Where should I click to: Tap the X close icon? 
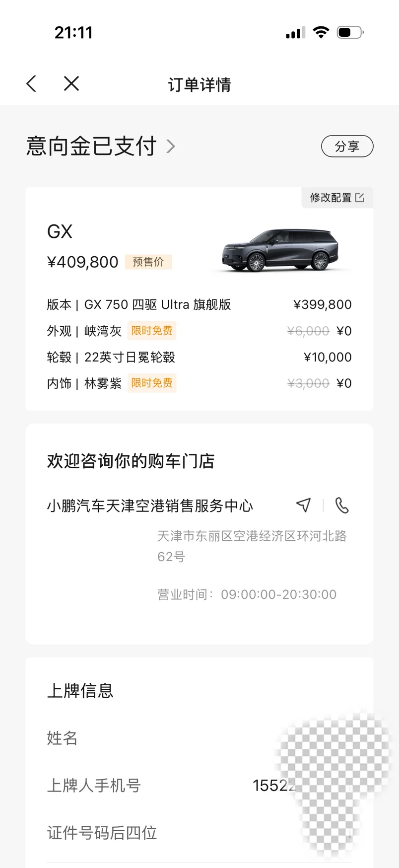[71, 83]
